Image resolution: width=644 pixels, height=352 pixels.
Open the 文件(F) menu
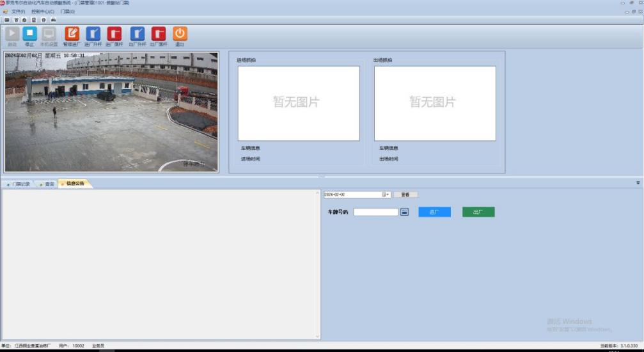[x=18, y=12]
